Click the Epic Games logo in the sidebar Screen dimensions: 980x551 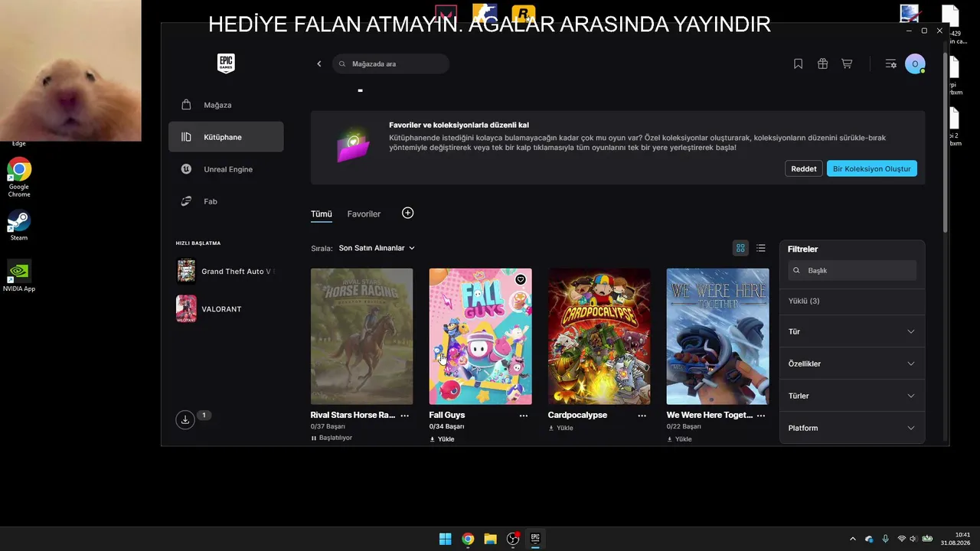click(226, 64)
